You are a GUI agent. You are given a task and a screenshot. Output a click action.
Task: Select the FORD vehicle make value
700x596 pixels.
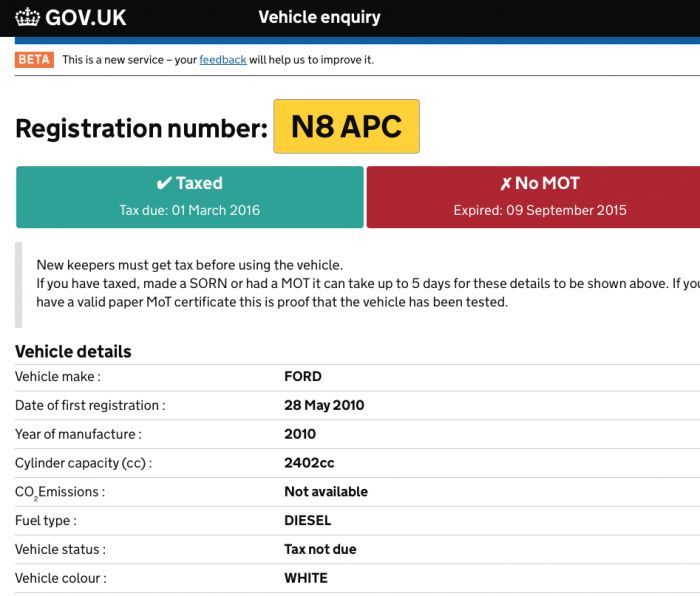(303, 376)
